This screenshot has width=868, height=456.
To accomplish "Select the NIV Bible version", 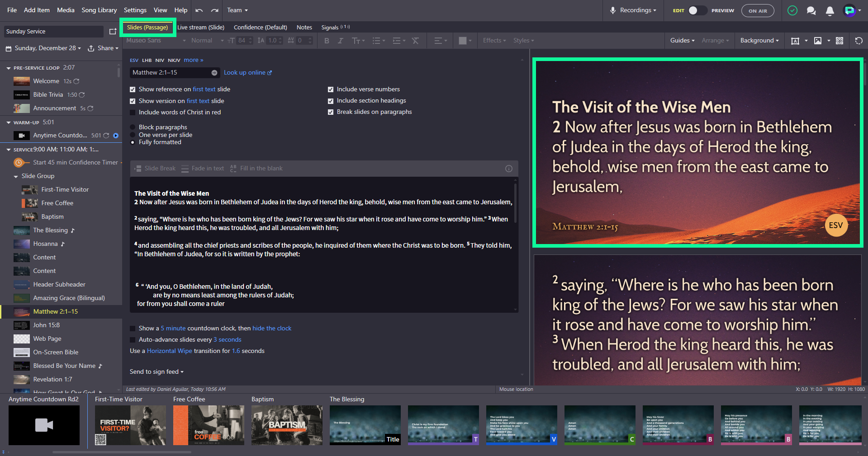I will (160, 61).
